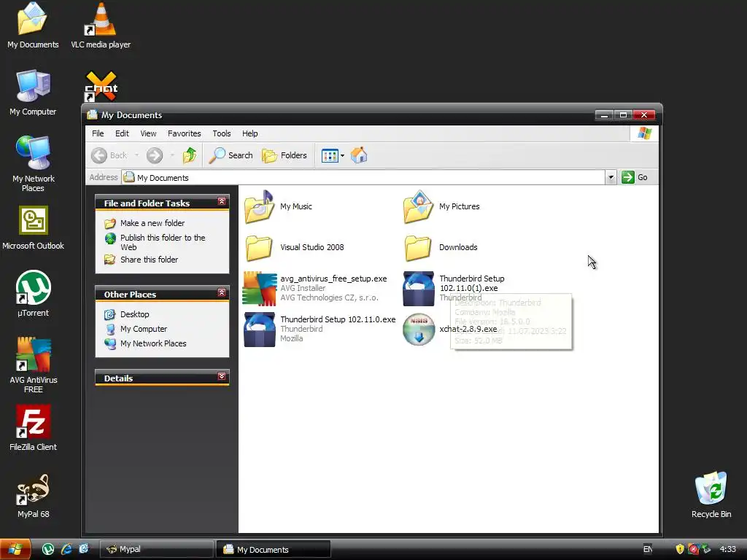747x560 pixels.
Task: Click the home icon in toolbar
Action: tap(359, 155)
